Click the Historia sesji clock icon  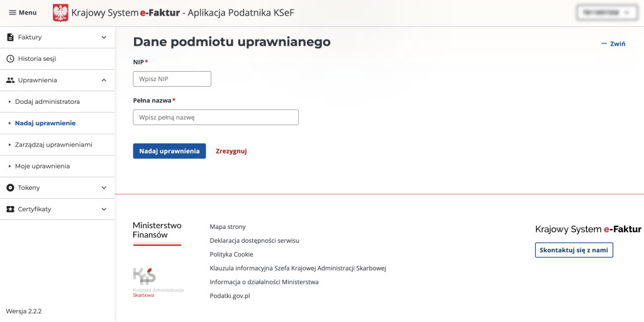10,58
